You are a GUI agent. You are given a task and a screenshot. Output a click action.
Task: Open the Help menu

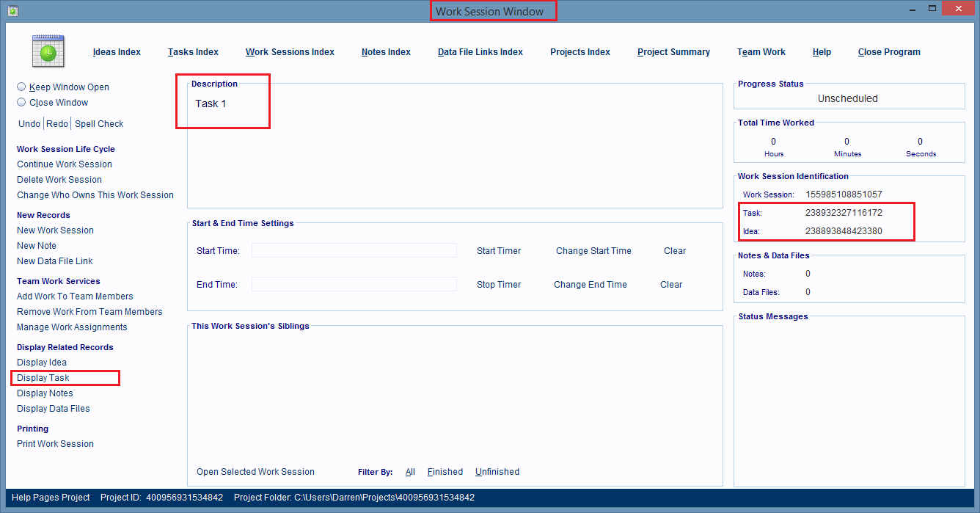click(822, 52)
